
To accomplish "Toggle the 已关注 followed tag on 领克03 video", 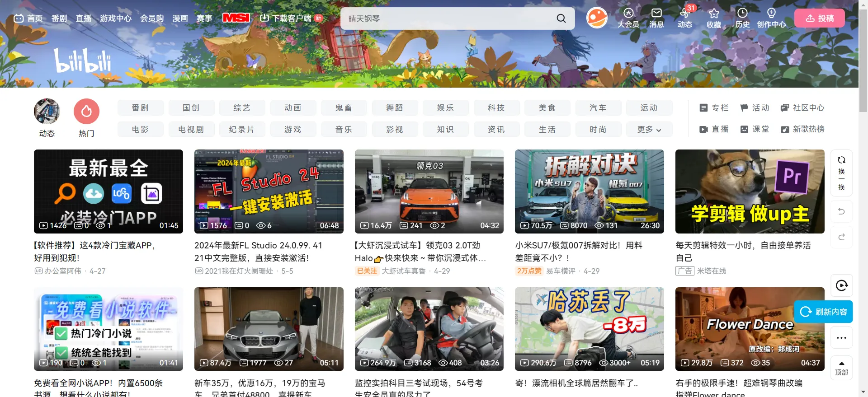I will point(367,271).
